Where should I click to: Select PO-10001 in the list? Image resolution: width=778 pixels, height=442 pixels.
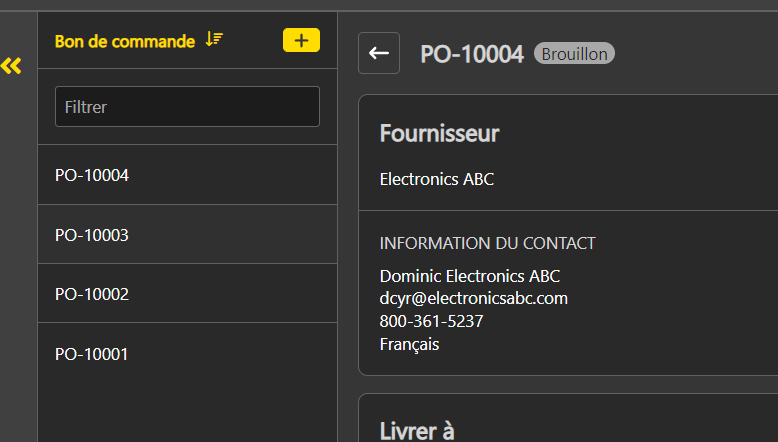[x=188, y=354]
